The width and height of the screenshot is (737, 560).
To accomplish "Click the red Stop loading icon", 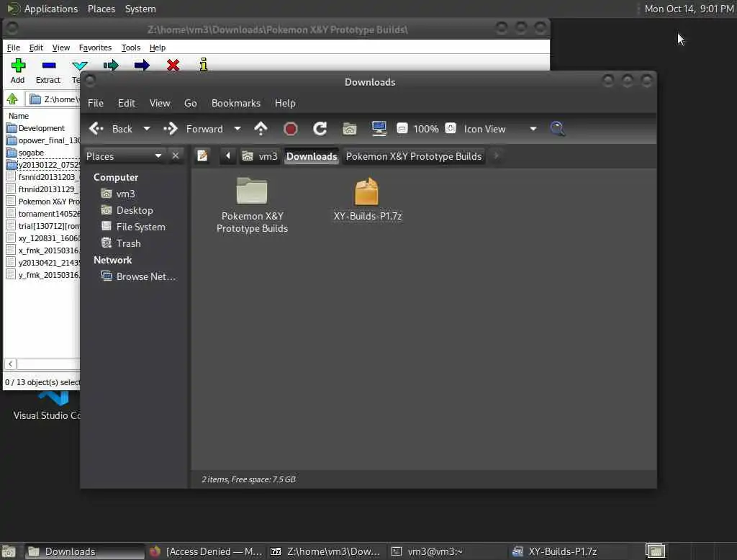I will click(x=291, y=128).
